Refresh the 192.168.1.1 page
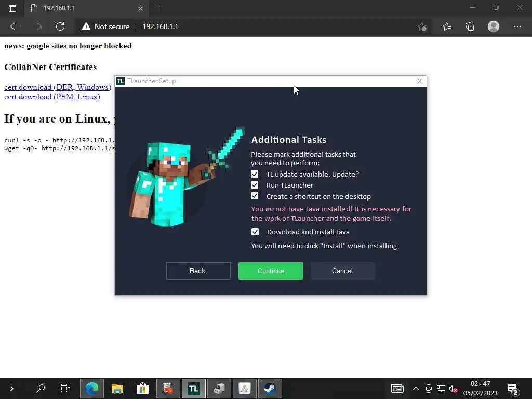Viewport: 532px width, 399px height. pos(60,26)
